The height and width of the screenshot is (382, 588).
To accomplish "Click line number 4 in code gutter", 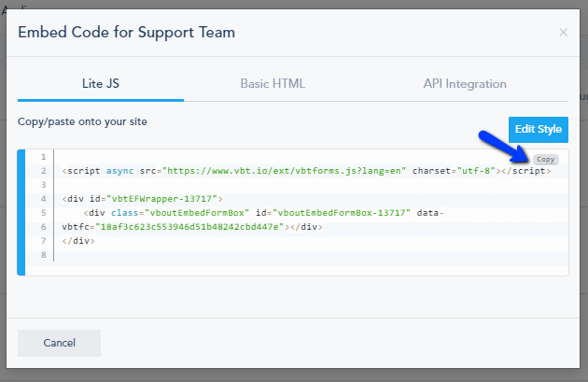I will coord(43,199).
